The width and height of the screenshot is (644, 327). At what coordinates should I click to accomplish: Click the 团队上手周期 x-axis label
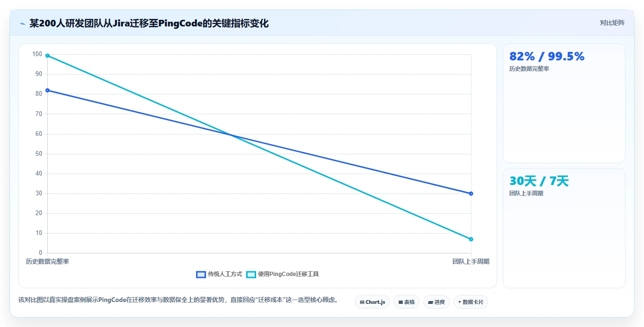click(471, 261)
